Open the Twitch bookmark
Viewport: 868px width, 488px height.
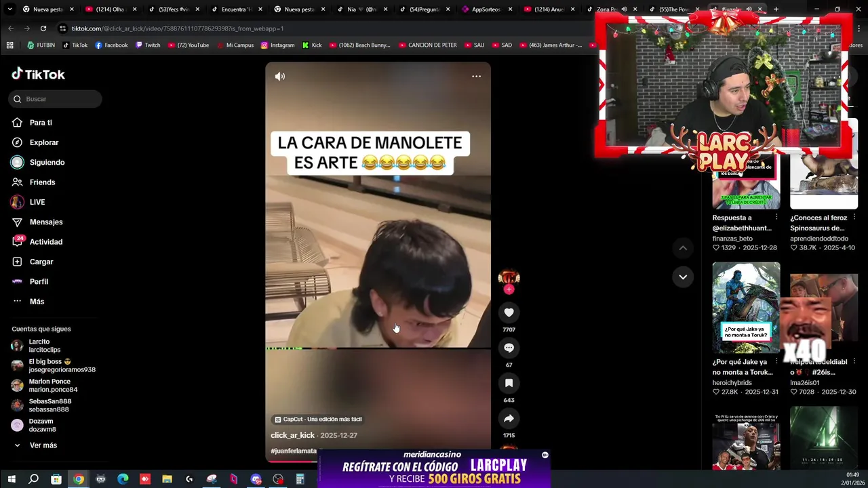(148, 45)
